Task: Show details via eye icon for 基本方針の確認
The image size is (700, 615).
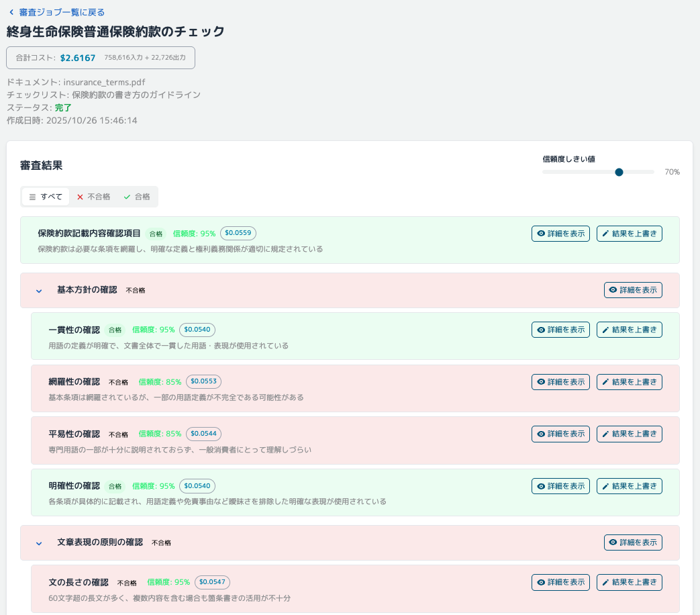Action: point(613,290)
